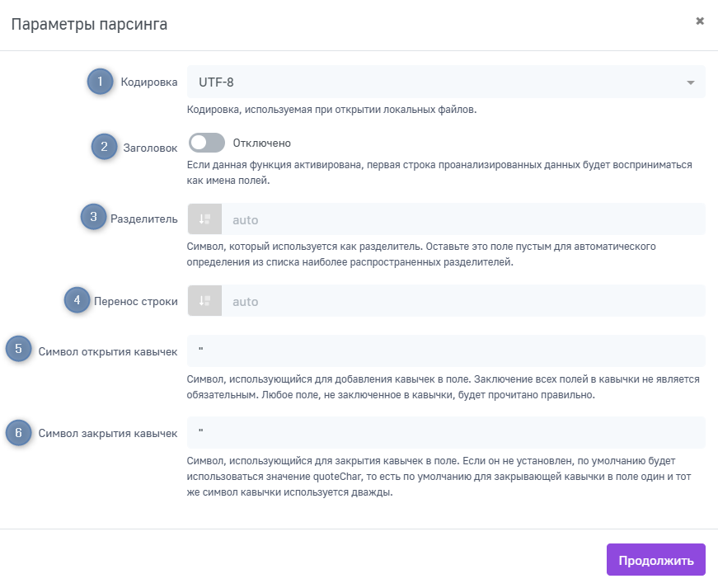The image size is (718, 588).
Task: Focus the Перенос строки auto input field
Action: (462, 301)
